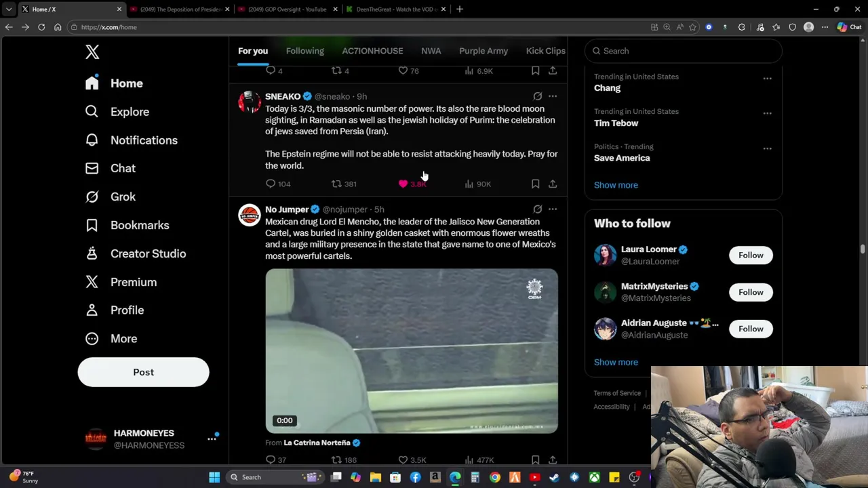868x488 pixels.
Task: Click the Post button
Action: tap(143, 372)
